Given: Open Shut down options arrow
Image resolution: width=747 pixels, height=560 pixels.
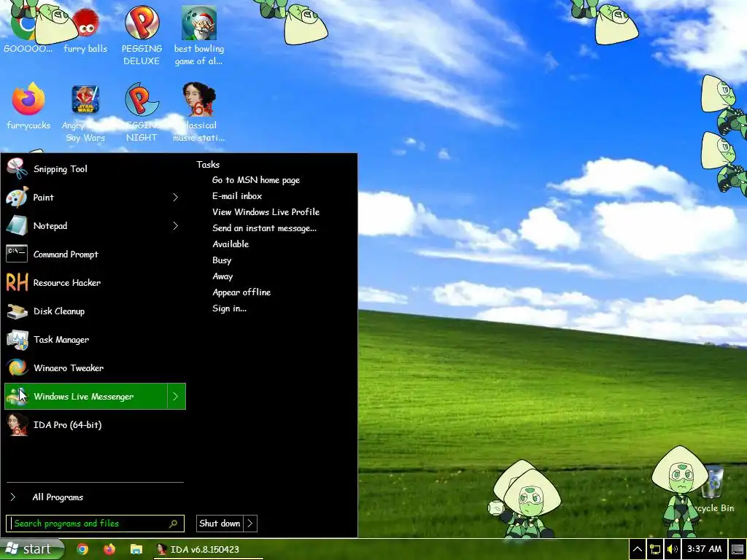Looking at the screenshot, I should (250, 524).
